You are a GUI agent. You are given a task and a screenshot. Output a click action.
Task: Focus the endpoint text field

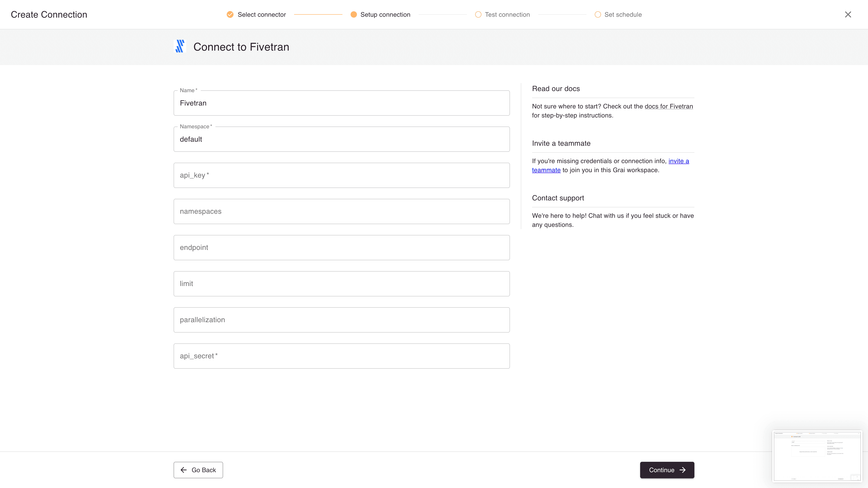pos(341,248)
